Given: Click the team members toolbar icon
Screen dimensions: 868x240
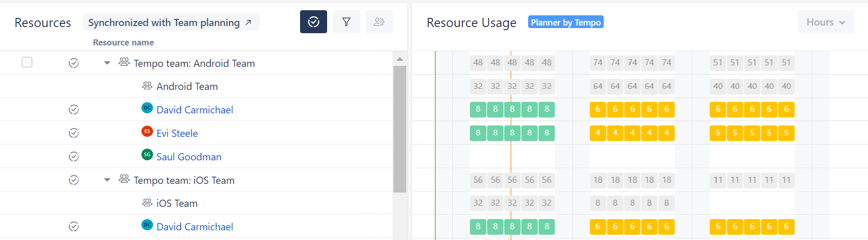Looking at the screenshot, I should point(379,22).
